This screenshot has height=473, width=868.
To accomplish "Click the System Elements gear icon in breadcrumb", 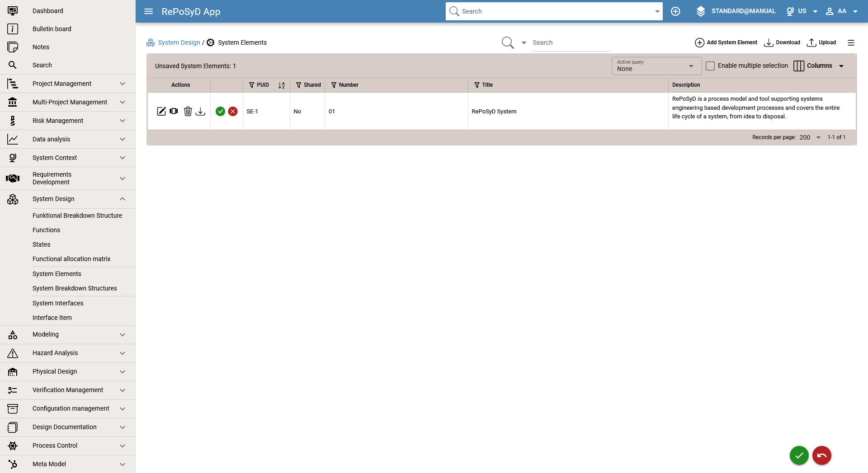I will 211,42.
